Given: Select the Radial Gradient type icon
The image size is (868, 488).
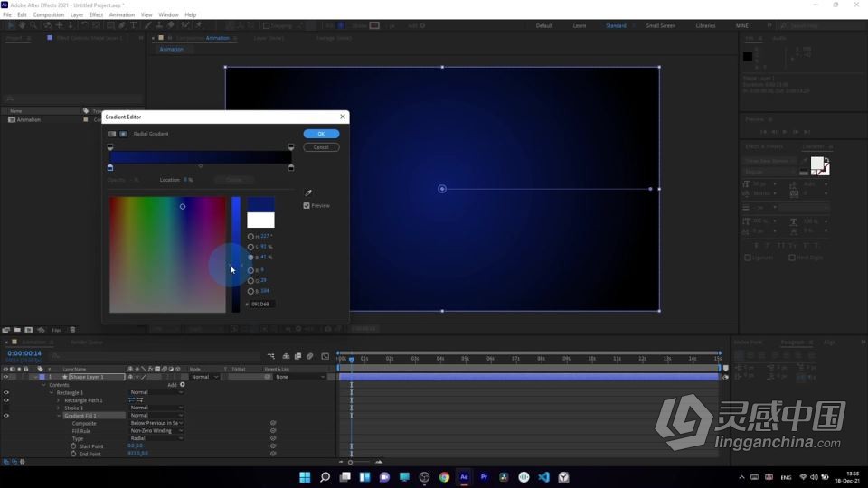Looking at the screenshot, I should [x=123, y=134].
